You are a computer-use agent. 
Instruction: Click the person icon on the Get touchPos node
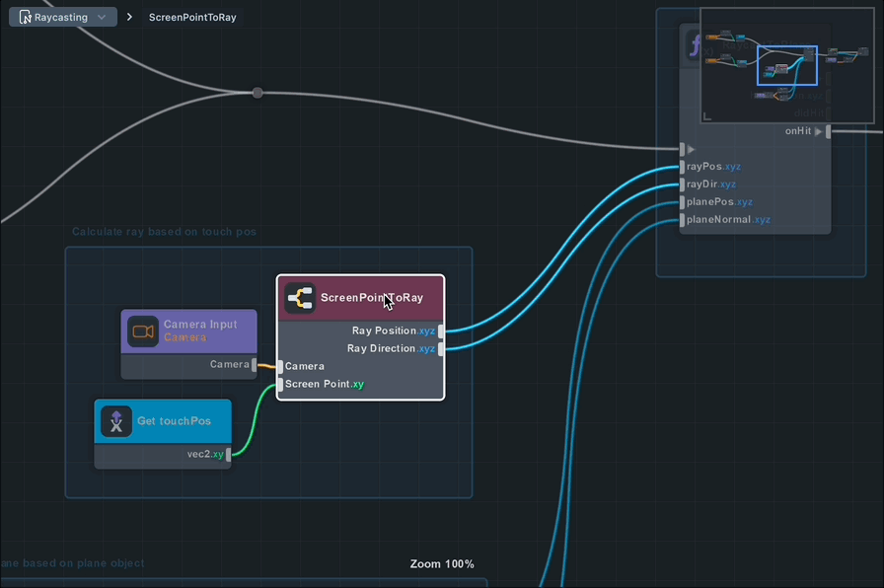pyautogui.click(x=115, y=420)
